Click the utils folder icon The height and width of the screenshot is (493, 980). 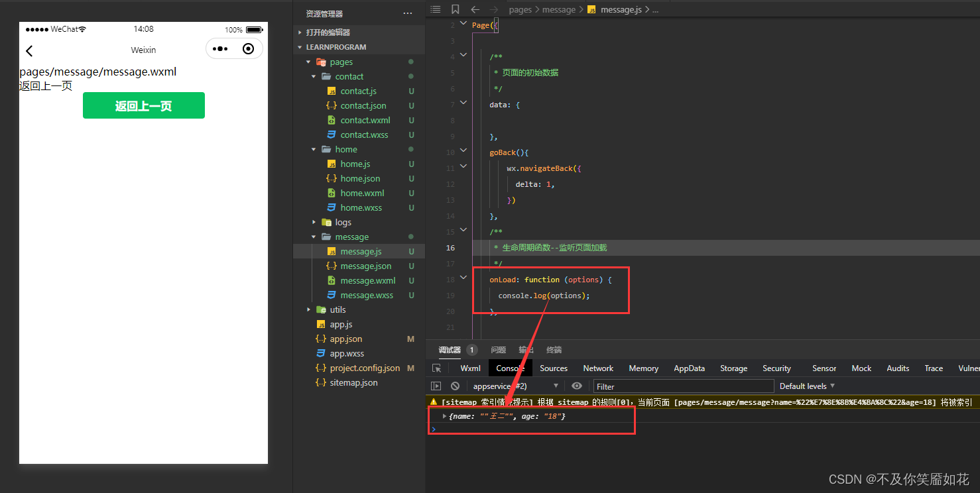[321, 310]
